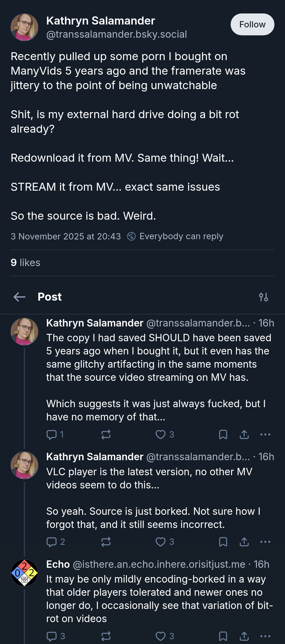Like Echo's encoding-borked reply
The width and height of the screenshot is (285, 644).
click(x=165, y=636)
